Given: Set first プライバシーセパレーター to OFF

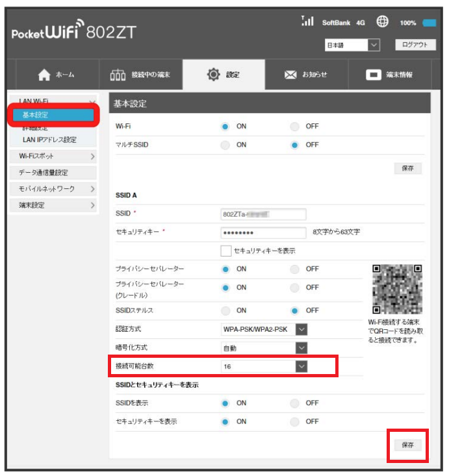Looking at the screenshot, I should pos(294,269).
